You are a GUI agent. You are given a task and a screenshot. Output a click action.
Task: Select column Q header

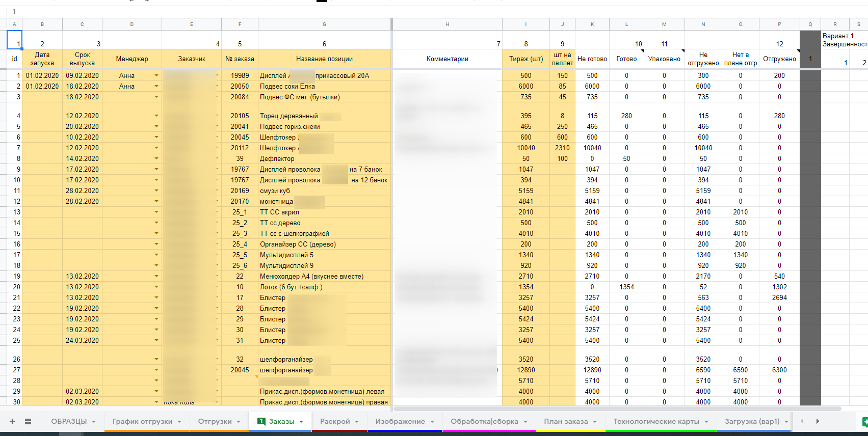(810, 24)
